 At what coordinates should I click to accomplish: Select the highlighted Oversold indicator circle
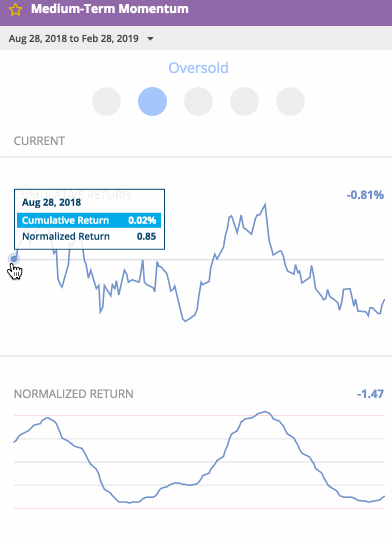tap(152, 101)
